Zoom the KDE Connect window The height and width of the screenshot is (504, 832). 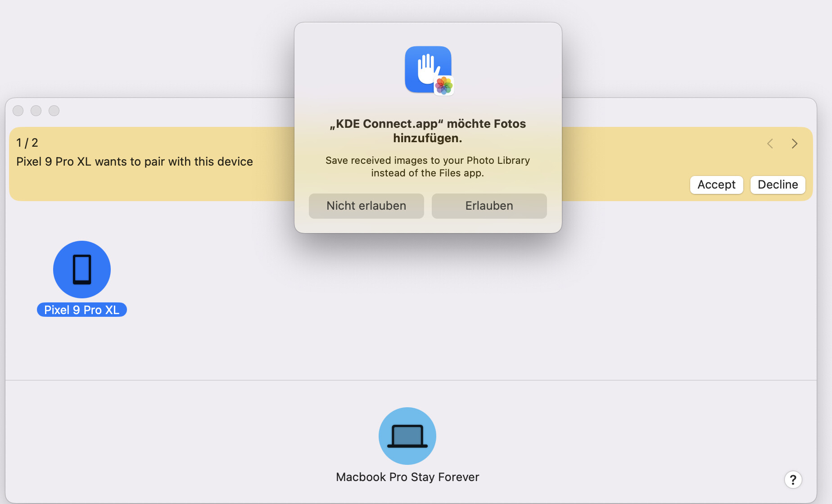(x=54, y=111)
